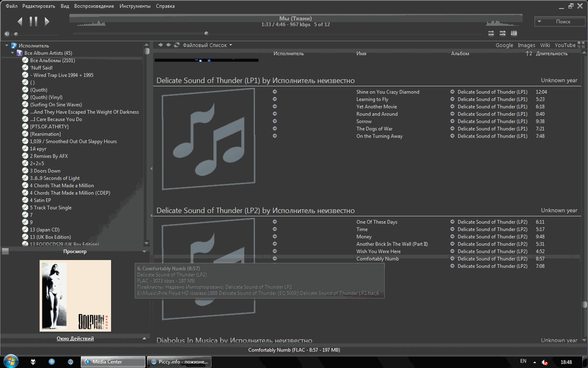Screen dimensions: 588x368
Task: Select 3 Doors Down album in tree
Action: (x=45, y=171)
